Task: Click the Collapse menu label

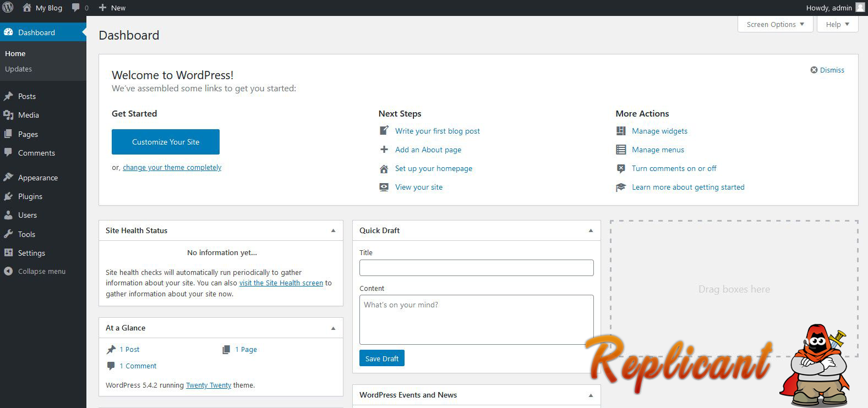Action: (42, 271)
